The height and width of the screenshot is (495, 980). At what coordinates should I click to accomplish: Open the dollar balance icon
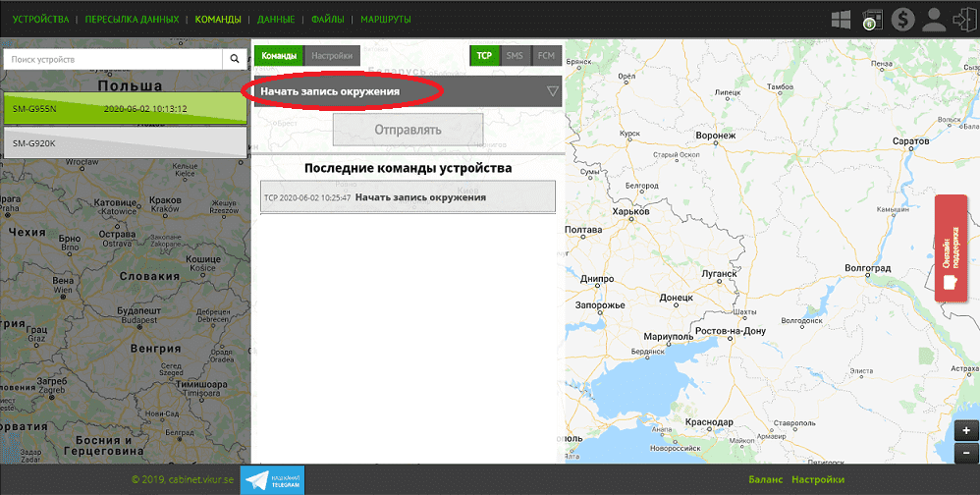click(901, 19)
